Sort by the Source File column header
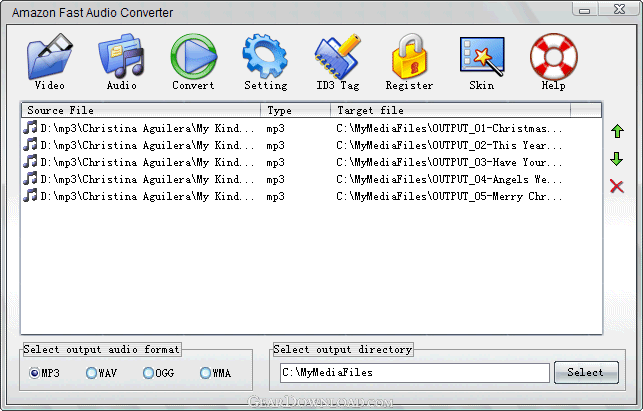The width and height of the screenshot is (643, 411). [x=141, y=110]
